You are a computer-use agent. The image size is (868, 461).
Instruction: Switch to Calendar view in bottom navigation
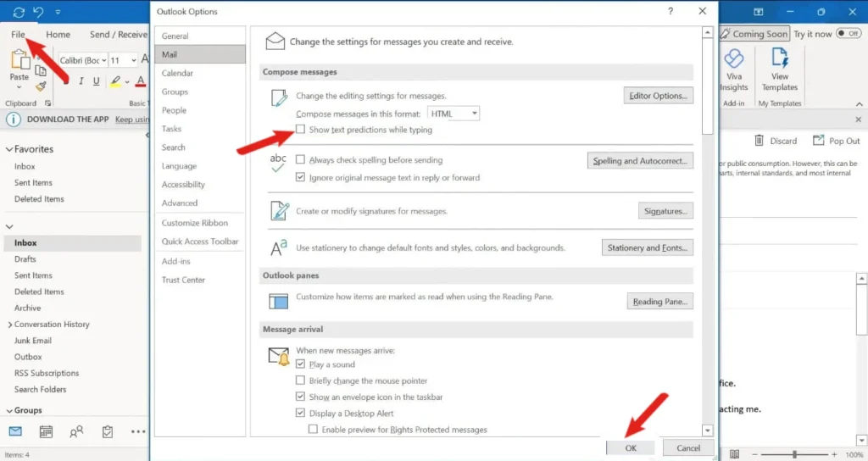tap(46, 431)
